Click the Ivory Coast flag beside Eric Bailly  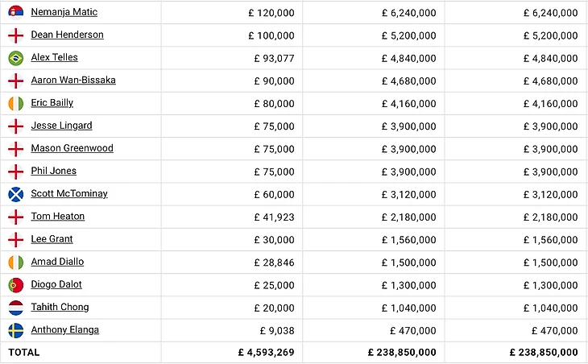pyautogui.click(x=15, y=103)
